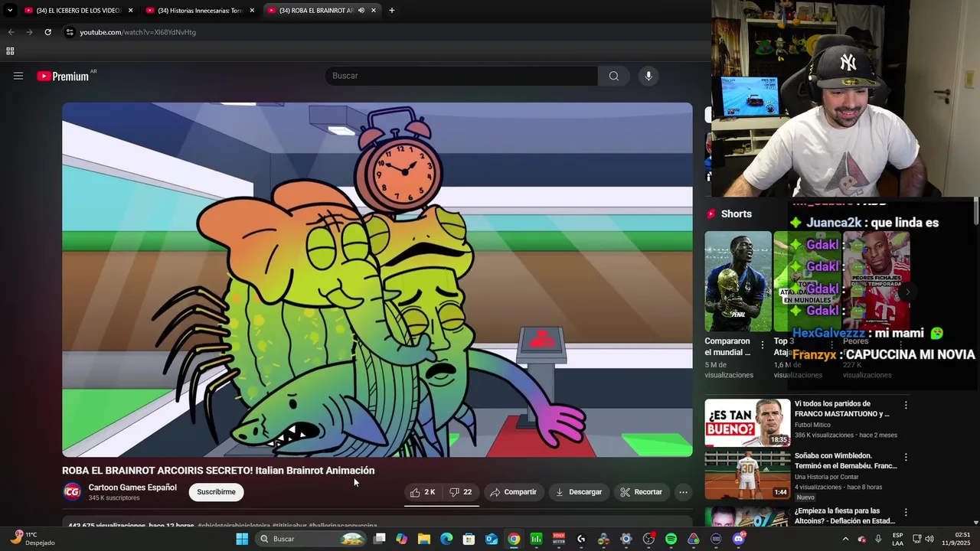The height and width of the screenshot is (551, 980).
Task: Close the Historias Innecesarias tab
Action: [x=252, y=11]
